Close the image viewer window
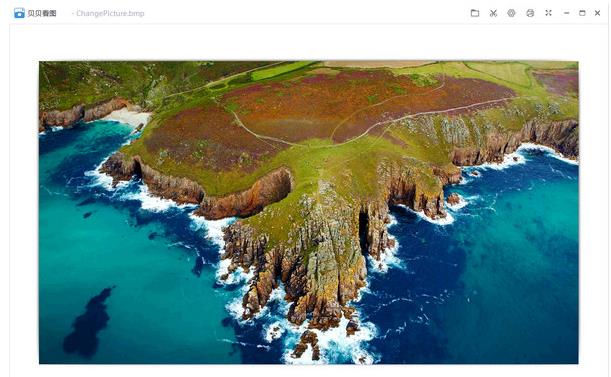The height and width of the screenshot is (377, 611). (597, 13)
